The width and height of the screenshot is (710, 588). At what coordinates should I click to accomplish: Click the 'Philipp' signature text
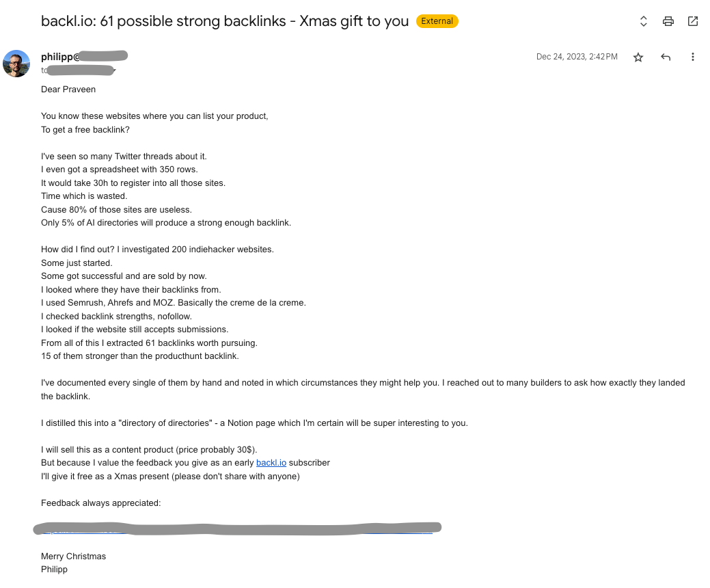coord(54,570)
